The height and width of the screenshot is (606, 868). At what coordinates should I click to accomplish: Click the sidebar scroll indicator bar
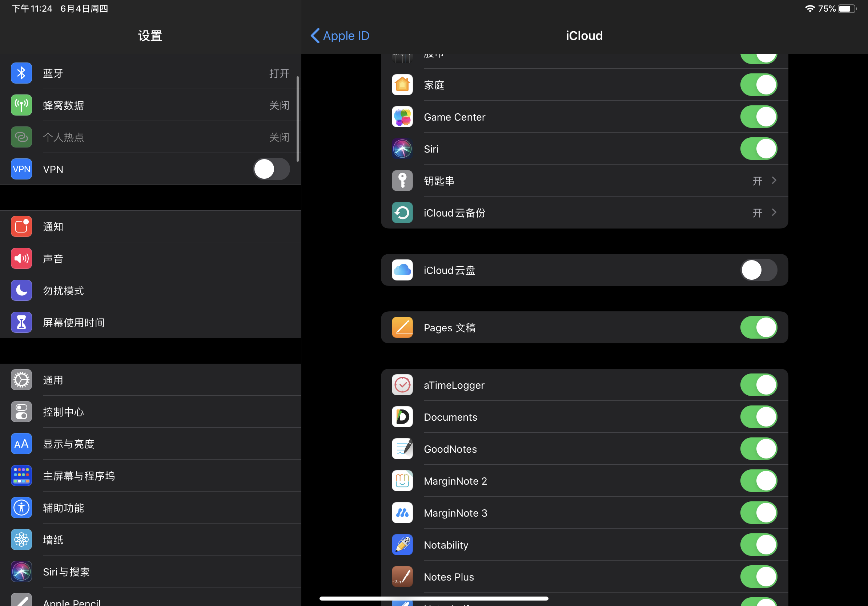(x=298, y=119)
